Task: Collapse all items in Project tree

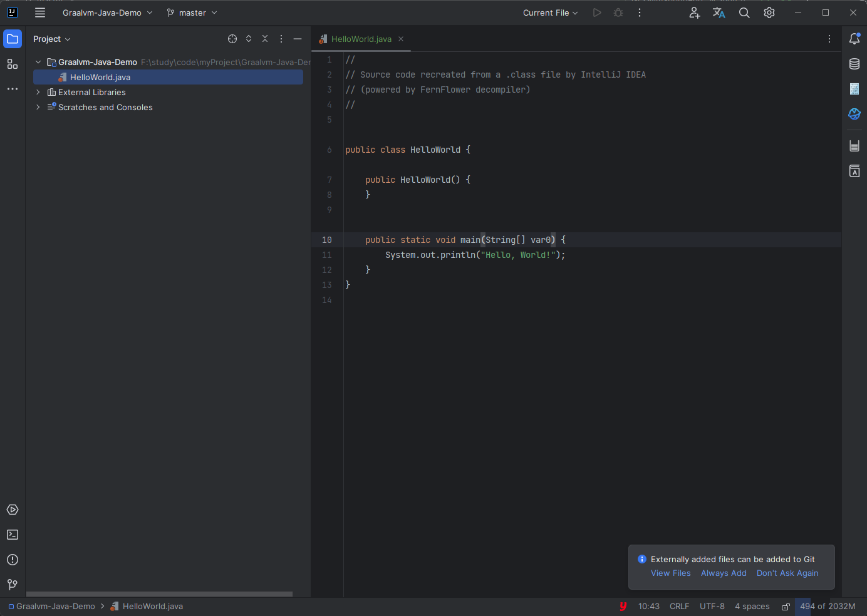Action: pos(265,39)
